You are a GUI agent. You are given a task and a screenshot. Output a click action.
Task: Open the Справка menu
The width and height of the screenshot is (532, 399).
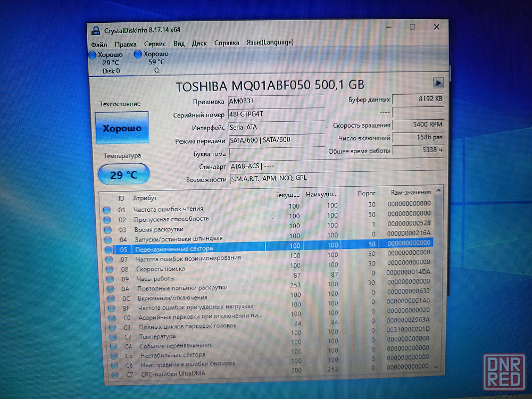226,43
